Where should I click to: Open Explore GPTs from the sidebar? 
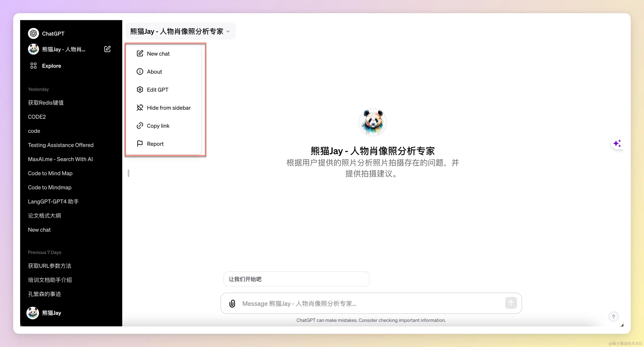click(x=51, y=66)
